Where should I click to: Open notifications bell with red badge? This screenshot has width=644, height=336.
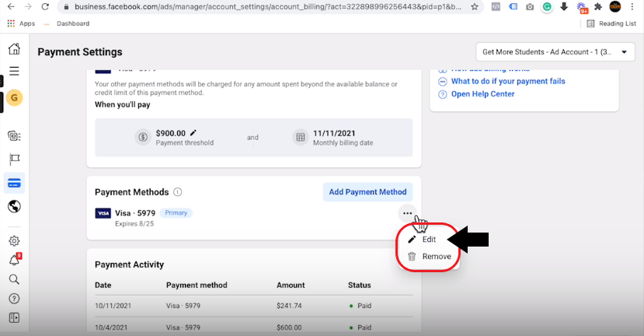[x=15, y=260]
